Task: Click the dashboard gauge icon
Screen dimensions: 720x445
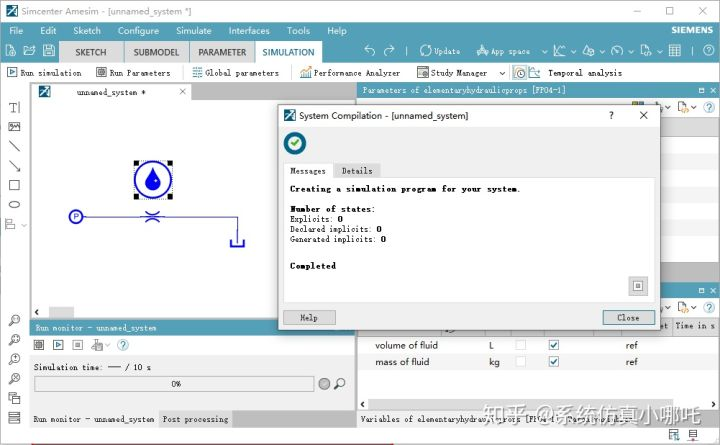Action: pyautogui.click(x=617, y=51)
